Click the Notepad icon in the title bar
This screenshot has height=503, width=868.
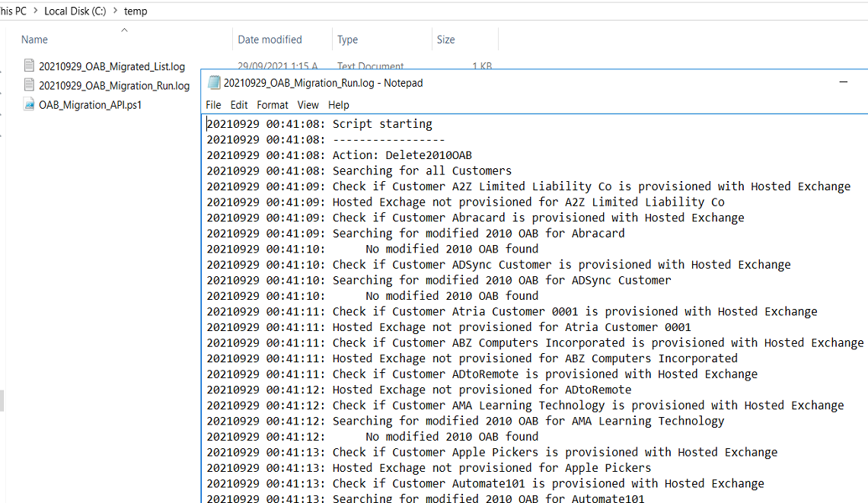point(214,83)
